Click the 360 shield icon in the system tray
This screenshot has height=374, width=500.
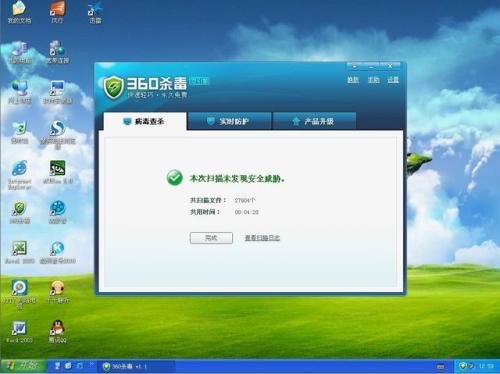pyautogui.click(x=463, y=366)
